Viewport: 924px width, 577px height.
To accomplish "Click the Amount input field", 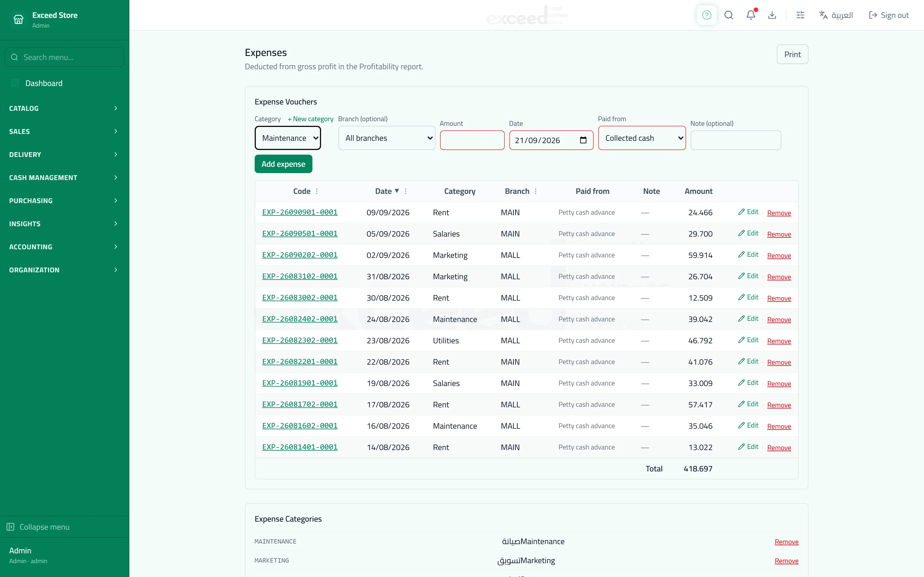I will pyautogui.click(x=472, y=140).
